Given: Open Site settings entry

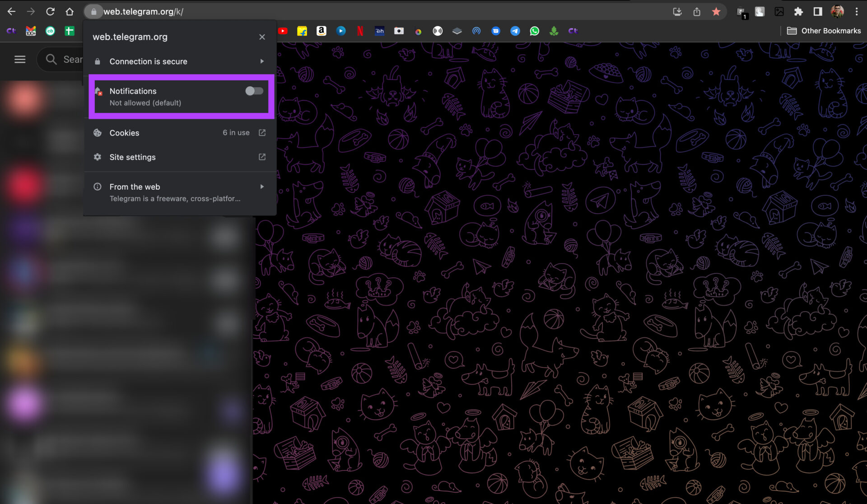Looking at the screenshot, I should click(132, 157).
